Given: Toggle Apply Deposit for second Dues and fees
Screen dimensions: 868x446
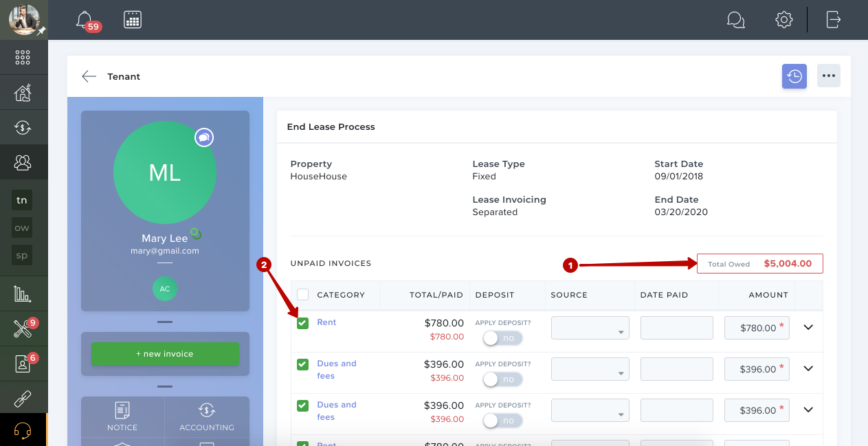Looking at the screenshot, I should pos(502,421).
